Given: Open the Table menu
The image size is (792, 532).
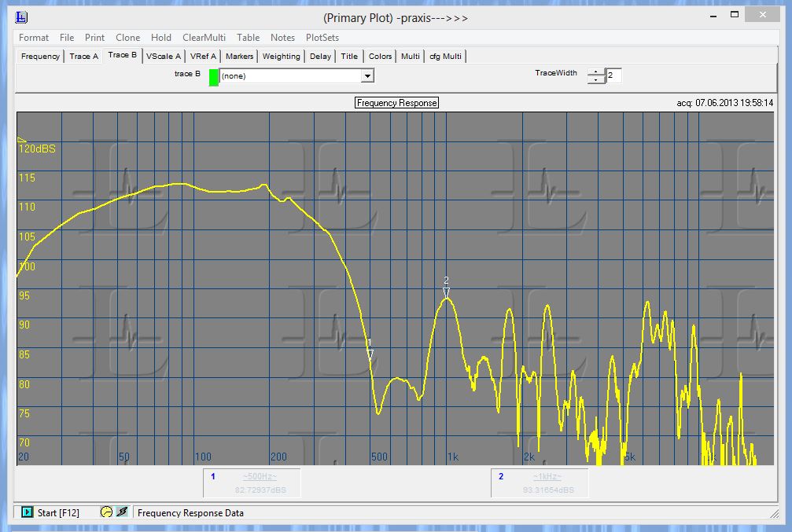Looking at the screenshot, I should (x=248, y=38).
